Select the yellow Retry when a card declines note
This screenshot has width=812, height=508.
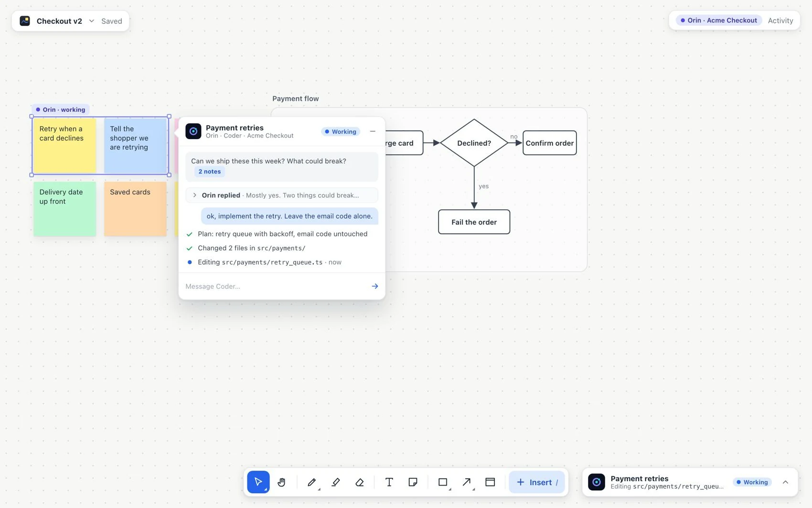pyautogui.click(x=64, y=146)
